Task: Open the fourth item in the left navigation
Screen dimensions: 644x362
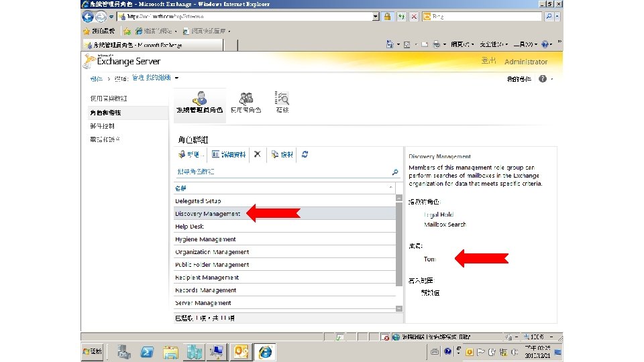Action: (x=105, y=139)
